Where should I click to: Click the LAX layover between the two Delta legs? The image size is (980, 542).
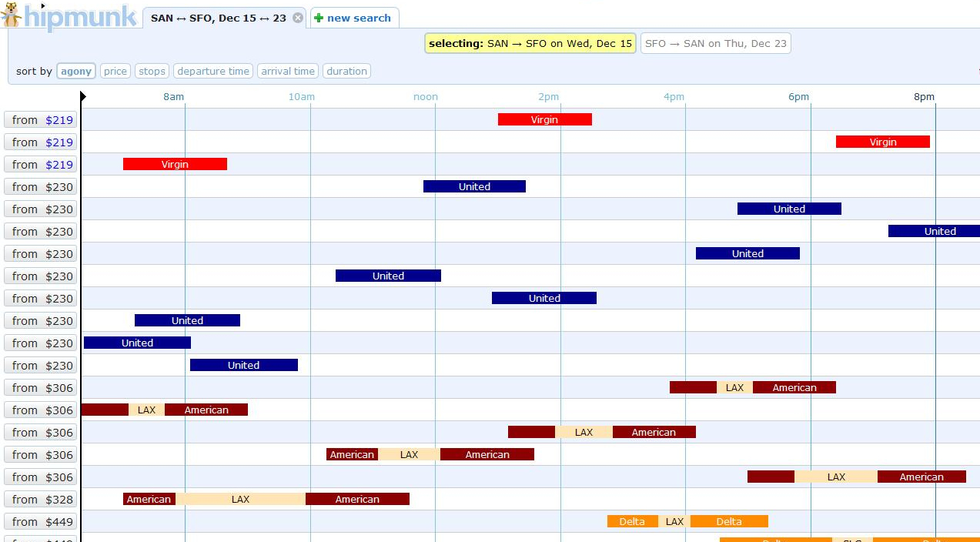[674, 521]
